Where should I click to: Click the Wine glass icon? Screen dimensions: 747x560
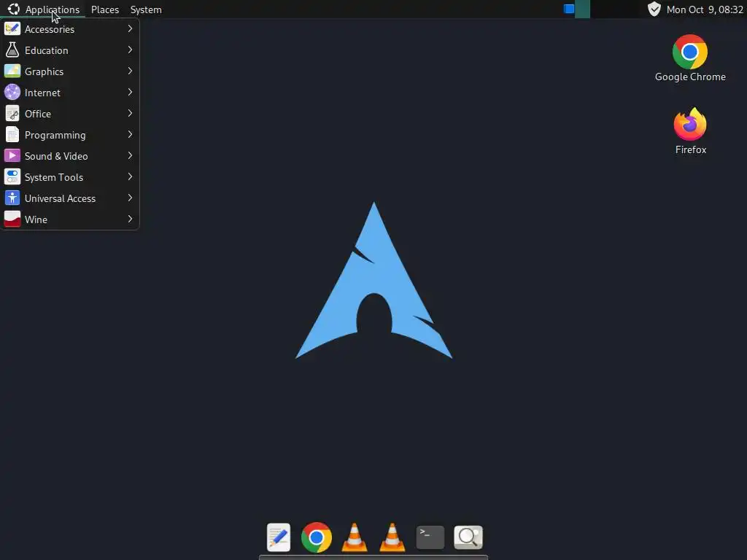coord(12,219)
